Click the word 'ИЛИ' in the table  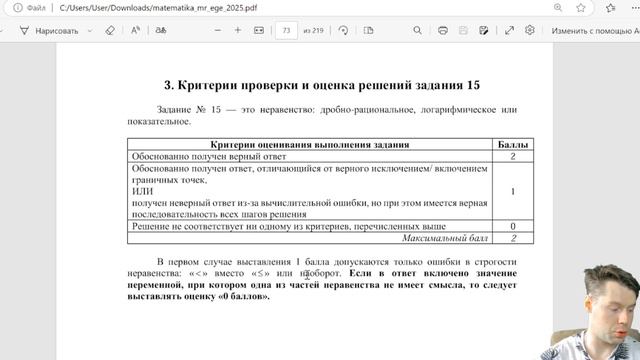(142, 191)
